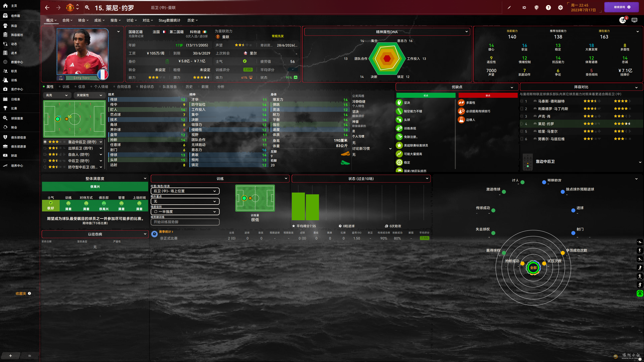
Task: Open the 财政 finances sidebar item
Action: point(10,155)
